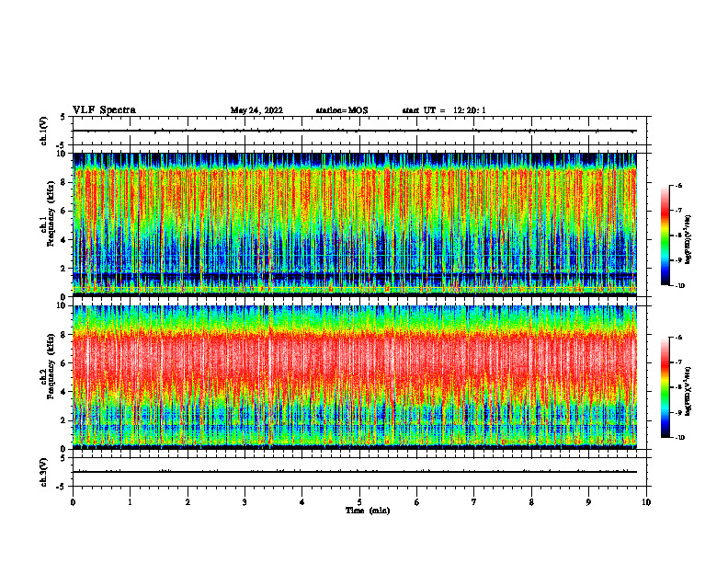This screenshot has height=563, width=728.
Task: Click the ch.2 frequency tick label "6"
Action: tap(63, 363)
